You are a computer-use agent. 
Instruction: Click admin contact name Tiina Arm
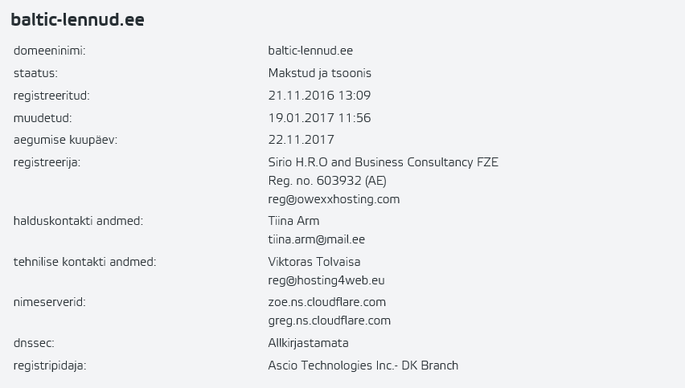[x=294, y=221]
